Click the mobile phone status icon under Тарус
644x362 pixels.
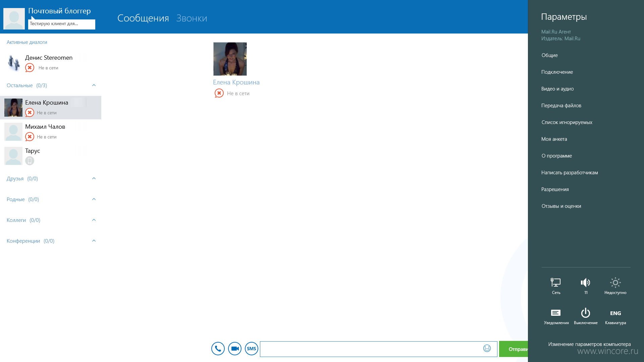point(30,161)
